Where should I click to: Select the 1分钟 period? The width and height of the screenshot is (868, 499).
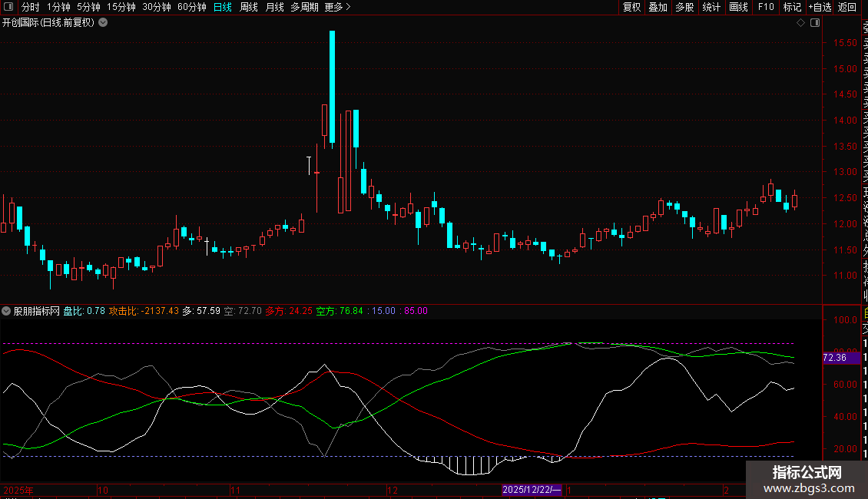(x=58, y=7)
